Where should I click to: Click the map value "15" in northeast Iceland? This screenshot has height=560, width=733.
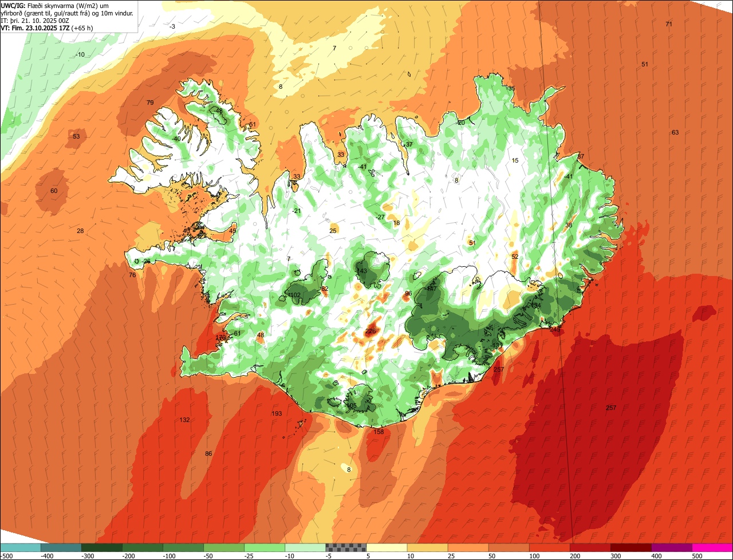tap(515, 161)
